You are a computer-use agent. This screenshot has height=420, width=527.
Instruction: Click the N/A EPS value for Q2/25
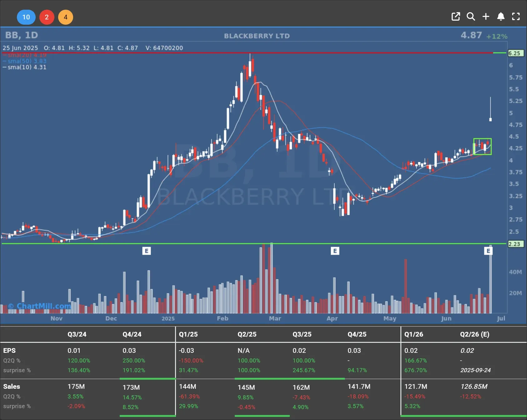(x=243, y=351)
